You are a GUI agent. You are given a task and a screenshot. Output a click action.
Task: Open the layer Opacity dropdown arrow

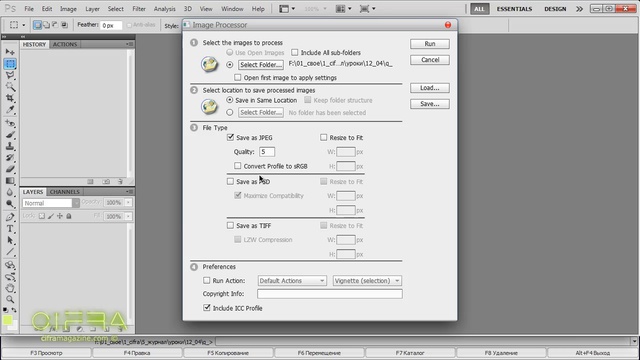coord(128,202)
